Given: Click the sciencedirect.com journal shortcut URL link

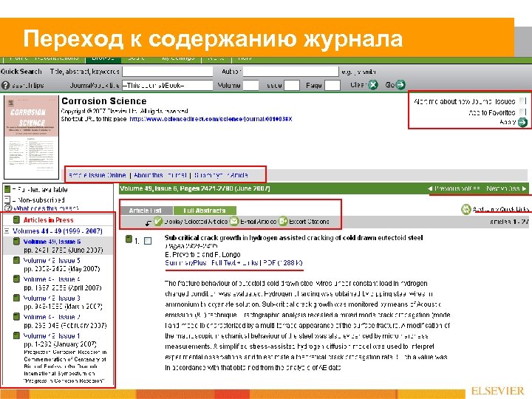Looking at the screenshot, I should (x=211, y=119).
